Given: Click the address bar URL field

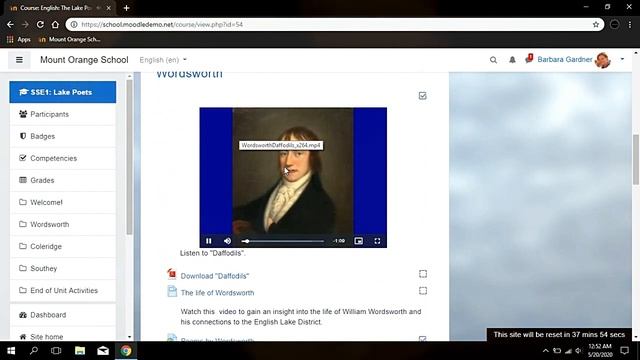Looking at the screenshot, I should point(335,24).
